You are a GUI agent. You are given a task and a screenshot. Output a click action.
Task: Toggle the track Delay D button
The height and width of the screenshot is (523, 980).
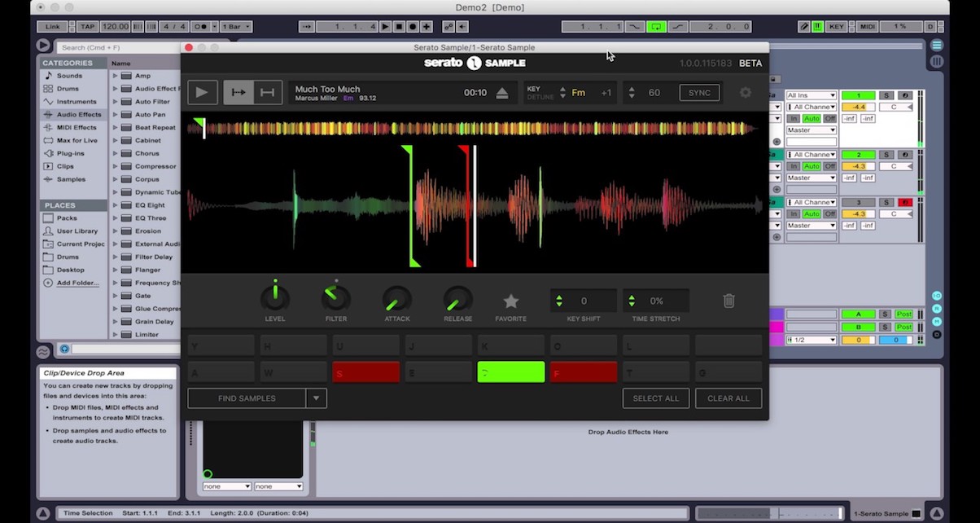click(937, 334)
